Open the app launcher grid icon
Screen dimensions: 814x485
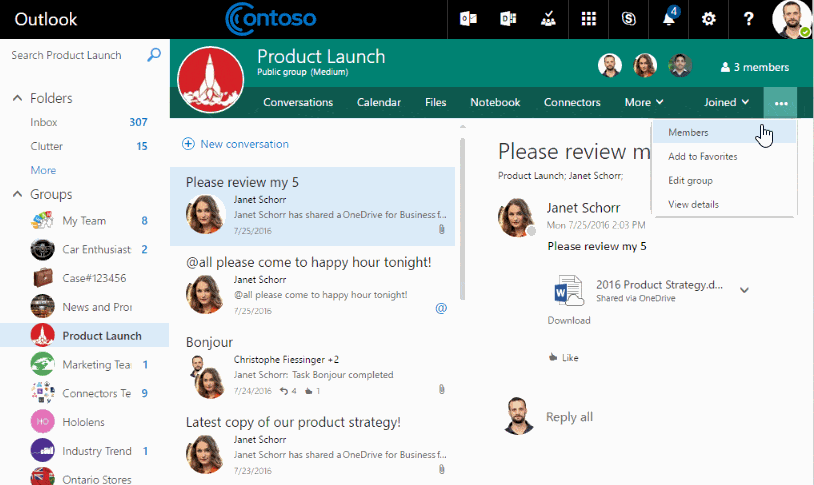coord(589,19)
